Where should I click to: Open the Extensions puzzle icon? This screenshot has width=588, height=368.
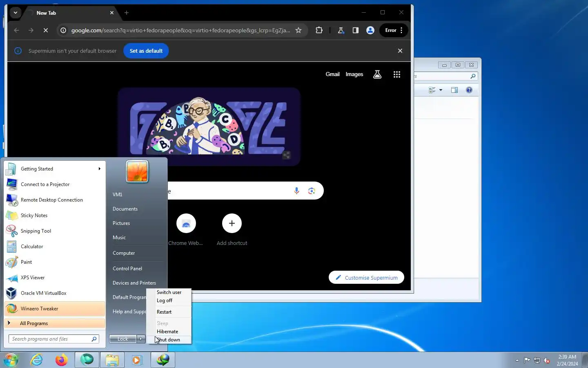pyautogui.click(x=319, y=30)
